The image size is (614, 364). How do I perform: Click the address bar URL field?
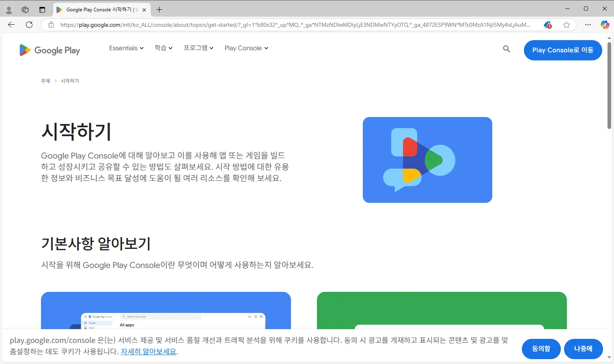click(295, 25)
